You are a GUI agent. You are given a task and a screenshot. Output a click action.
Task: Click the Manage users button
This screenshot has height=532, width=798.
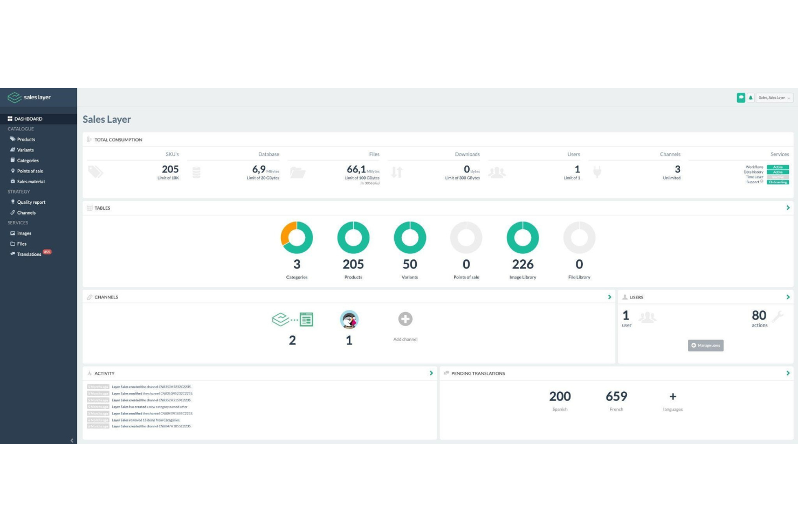pos(705,346)
